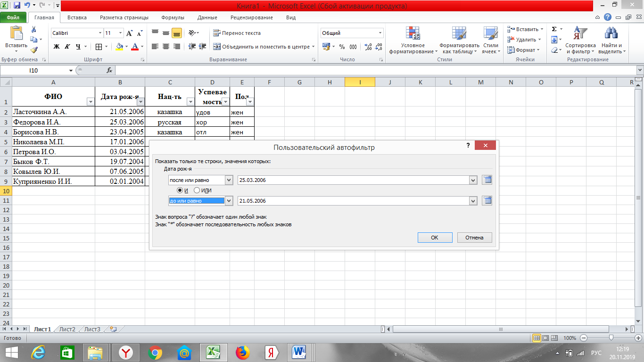The height and width of the screenshot is (362, 644).
Task: Open the Нац-ть column filter dropdown
Action: [190, 102]
